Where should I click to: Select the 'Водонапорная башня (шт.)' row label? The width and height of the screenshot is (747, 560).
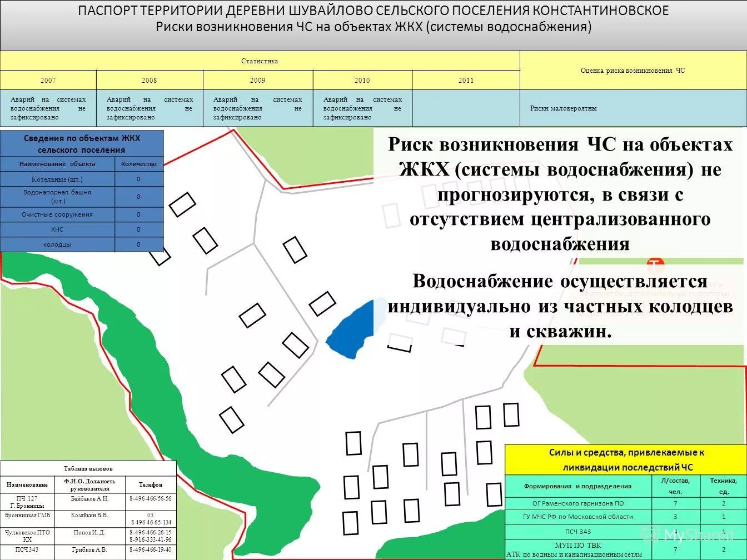click(x=57, y=197)
